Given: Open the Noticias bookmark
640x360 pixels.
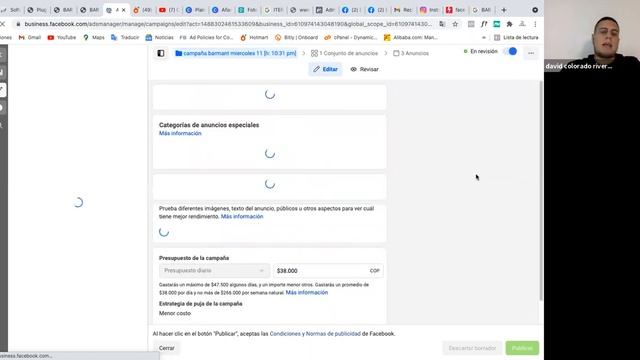Looking at the screenshot, I should point(160,37).
